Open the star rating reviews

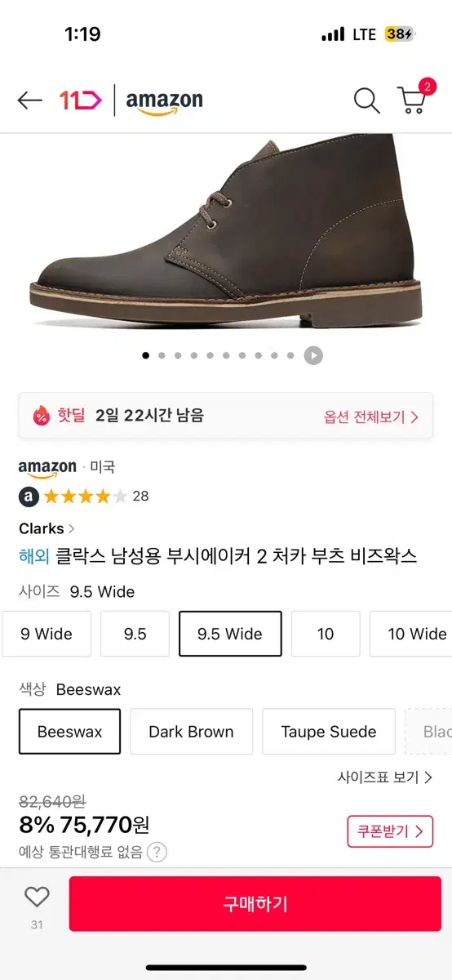tap(84, 496)
